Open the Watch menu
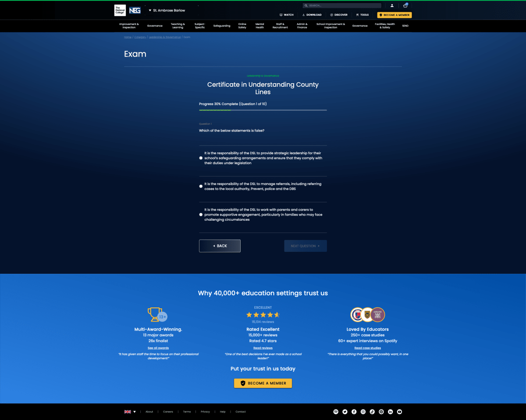The image size is (526, 420). point(286,15)
